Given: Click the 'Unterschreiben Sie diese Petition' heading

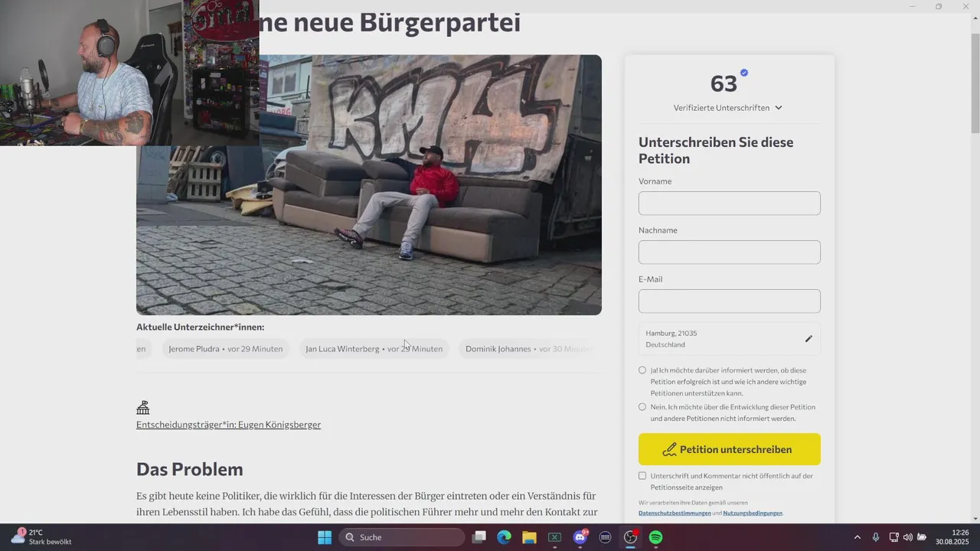Looking at the screenshot, I should 716,151.
